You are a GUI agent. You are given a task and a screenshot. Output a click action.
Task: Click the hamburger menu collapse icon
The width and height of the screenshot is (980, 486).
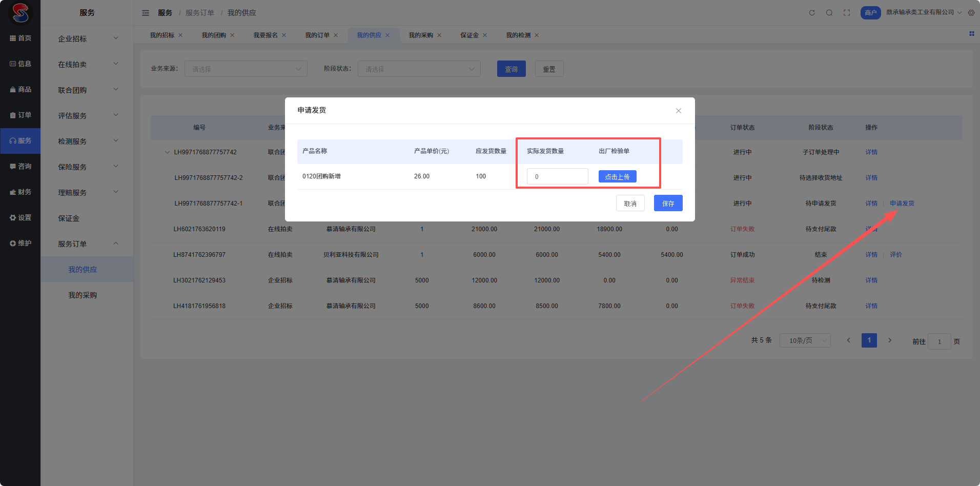click(146, 13)
